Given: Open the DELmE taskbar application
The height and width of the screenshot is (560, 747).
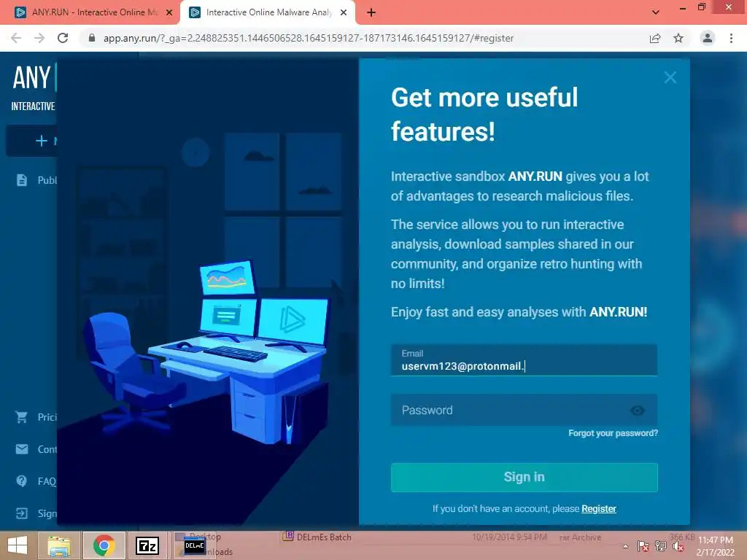Looking at the screenshot, I should pyautogui.click(x=194, y=545).
